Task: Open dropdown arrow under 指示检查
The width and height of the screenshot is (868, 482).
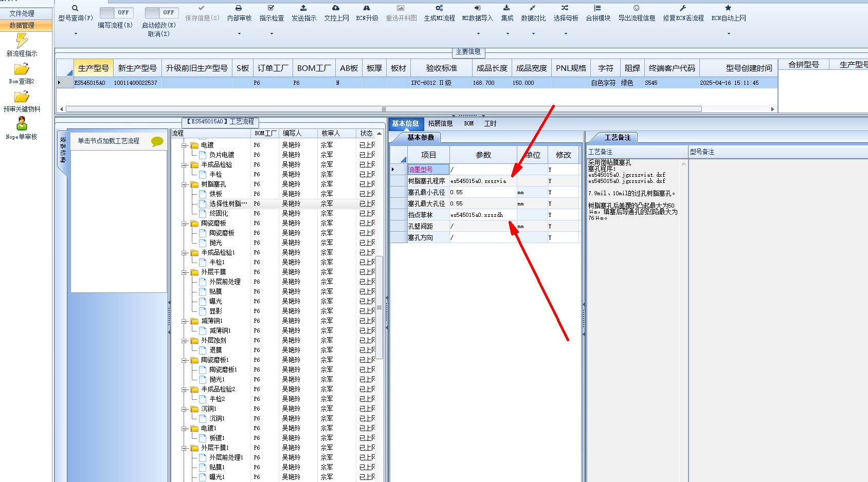Action: 272,34
